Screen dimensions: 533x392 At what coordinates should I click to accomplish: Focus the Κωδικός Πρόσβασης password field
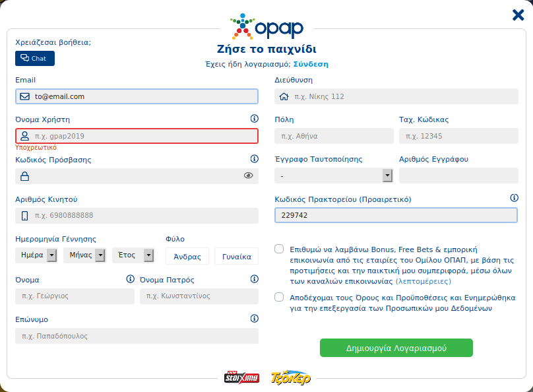coord(137,176)
